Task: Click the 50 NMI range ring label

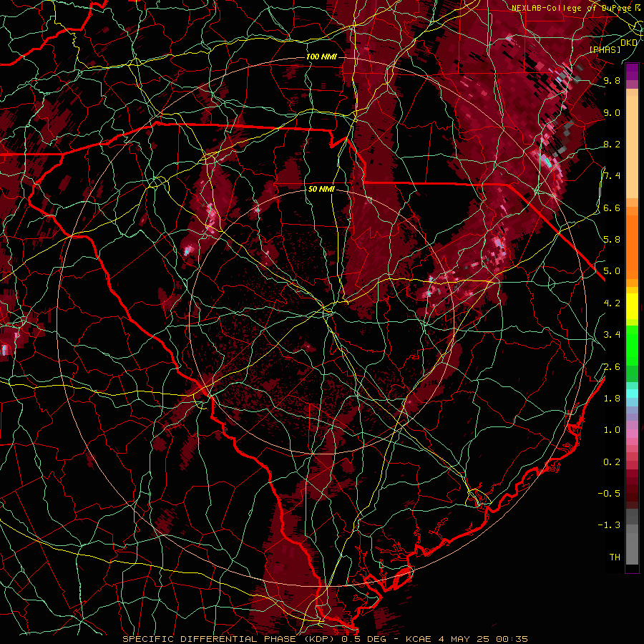Action: (x=321, y=189)
